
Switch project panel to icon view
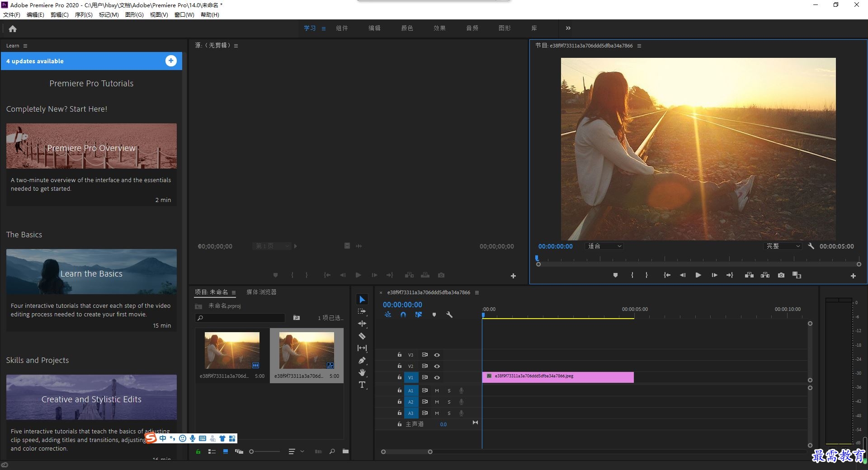pos(225,451)
